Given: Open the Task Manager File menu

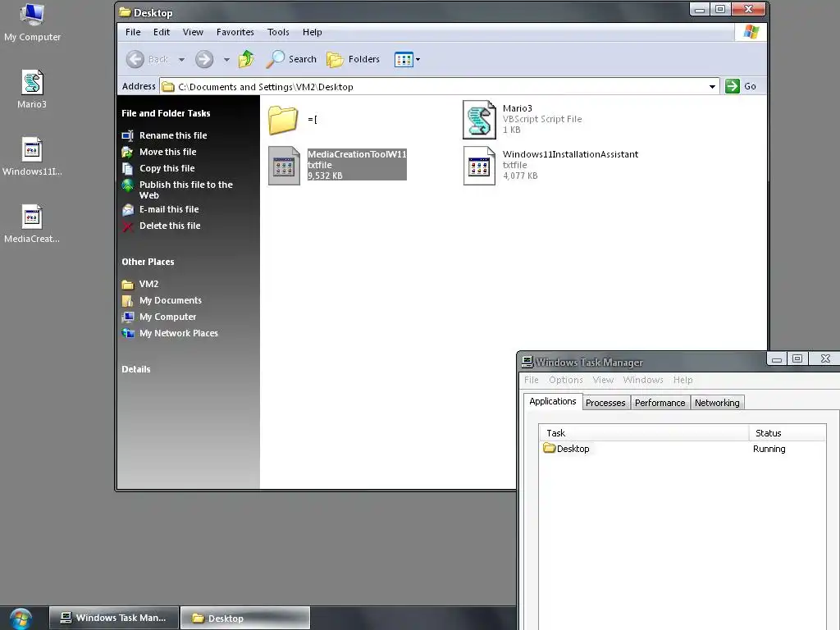Looking at the screenshot, I should coord(531,380).
